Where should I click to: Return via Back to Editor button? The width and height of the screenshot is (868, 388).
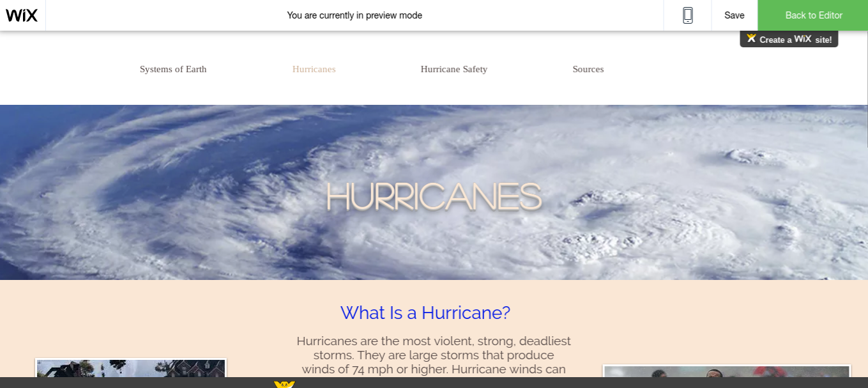[813, 15]
